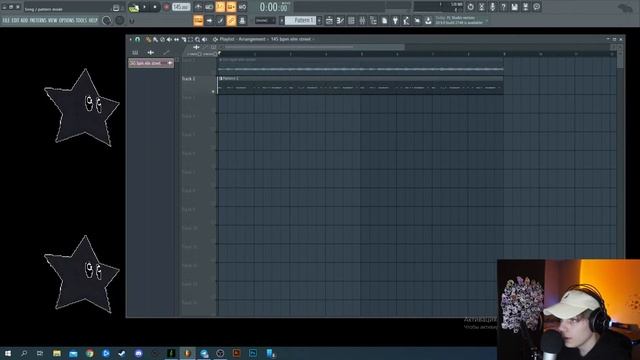Open the OPTIONS menu
The image size is (640, 360).
[x=67, y=20]
